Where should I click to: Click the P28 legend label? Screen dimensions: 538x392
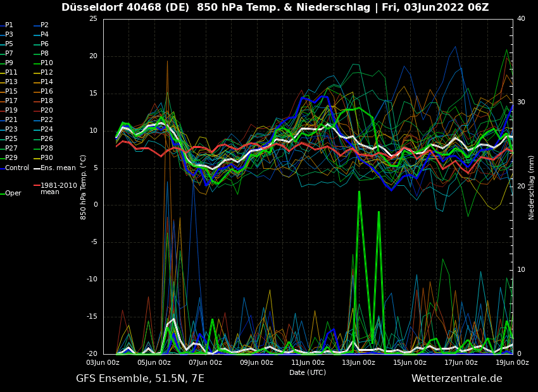tap(47, 149)
